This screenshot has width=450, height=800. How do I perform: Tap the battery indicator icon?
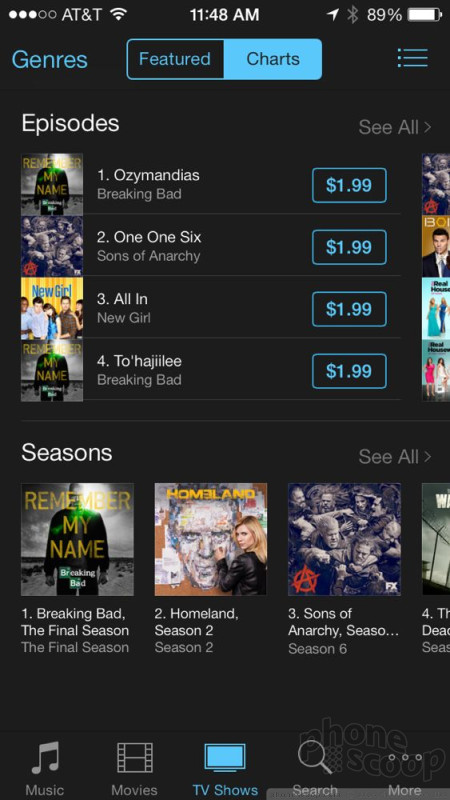point(426,15)
